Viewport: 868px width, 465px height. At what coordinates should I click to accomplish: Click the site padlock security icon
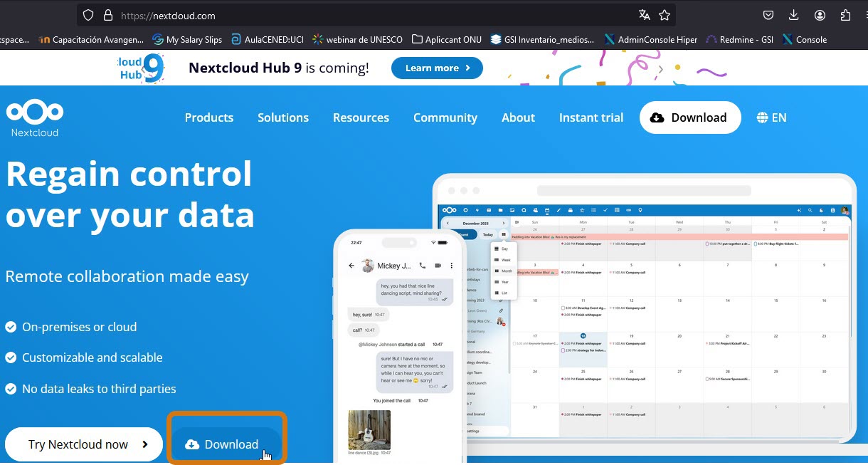click(108, 15)
